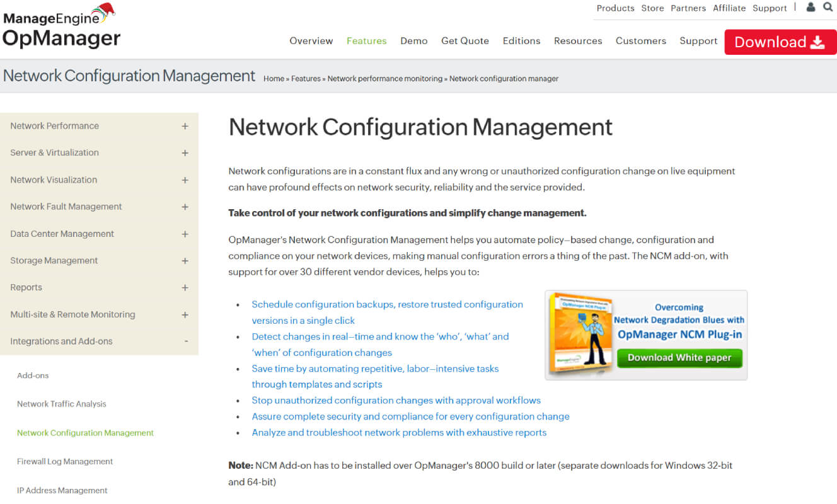The height and width of the screenshot is (504, 837).
Task: Open Support in the top utility bar
Action: (770, 8)
